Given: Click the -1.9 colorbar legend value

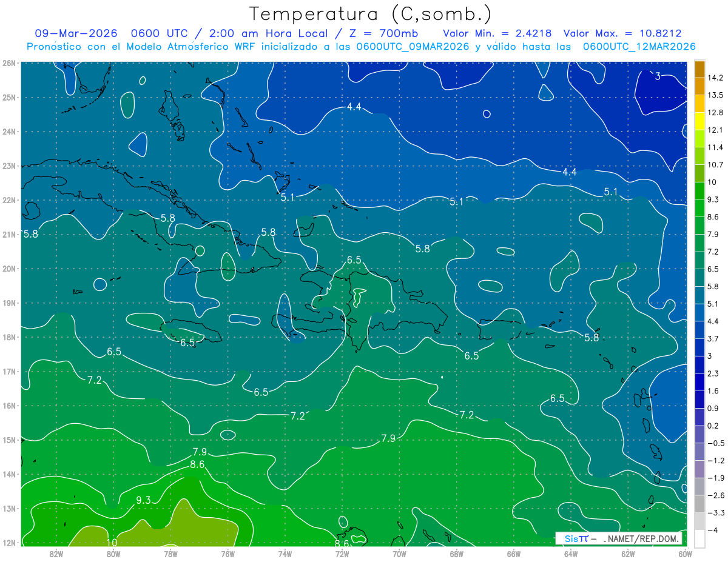Looking at the screenshot, I should 716,478.
